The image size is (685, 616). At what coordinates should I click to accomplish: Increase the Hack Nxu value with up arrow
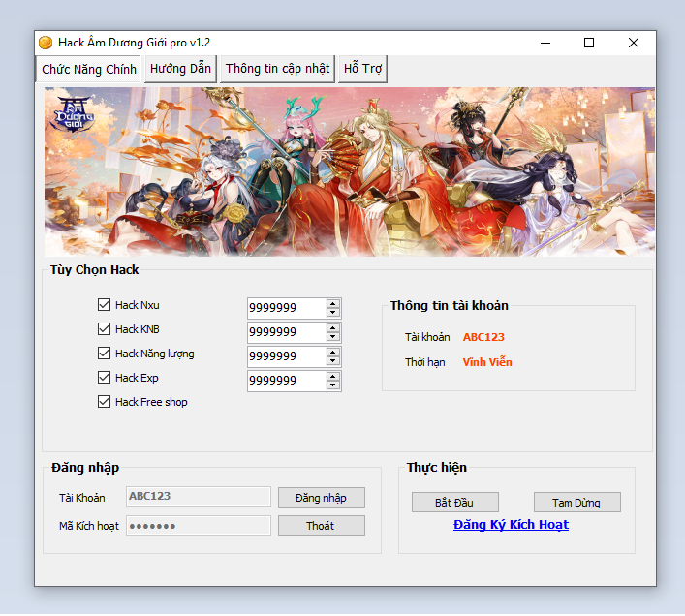coord(333,303)
